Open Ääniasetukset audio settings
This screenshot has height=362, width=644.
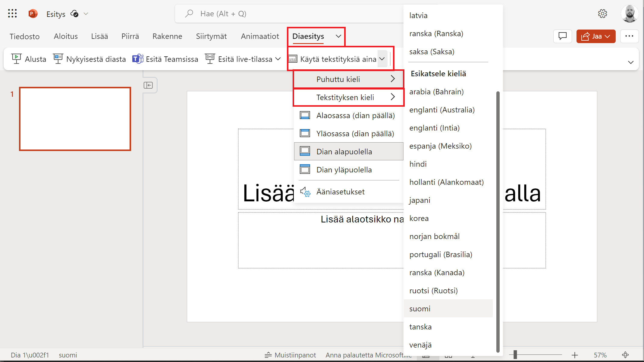tap(340, 192)
